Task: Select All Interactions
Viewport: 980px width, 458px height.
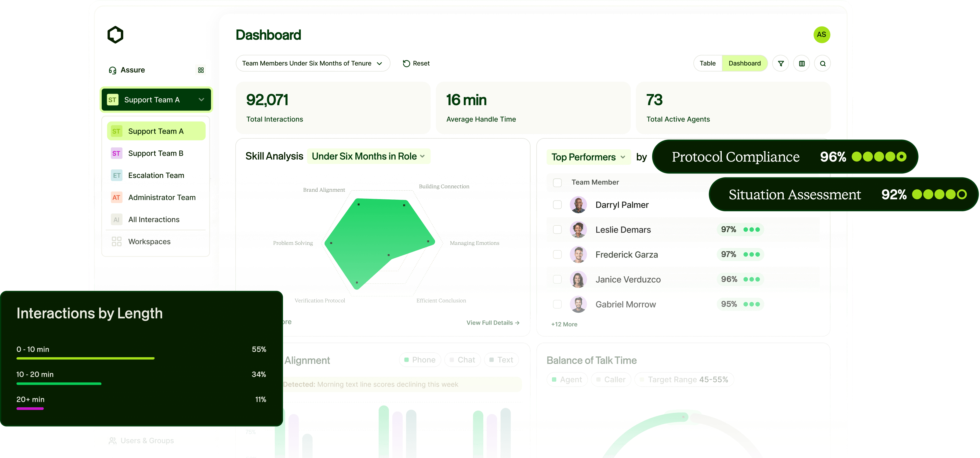Action: 156,220
